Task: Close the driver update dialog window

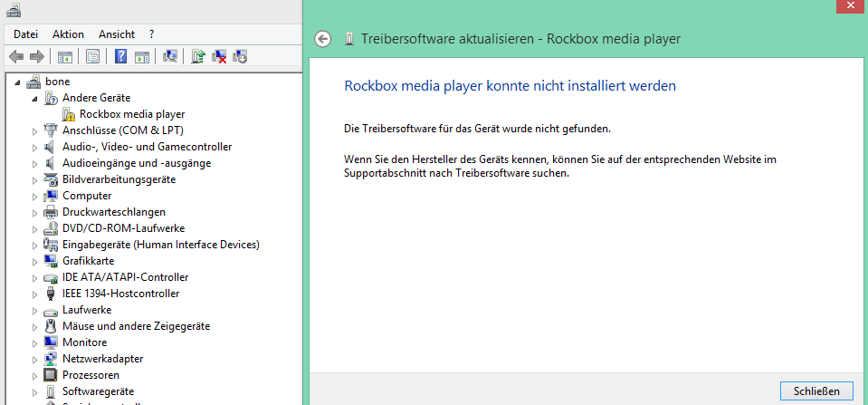Action: click(850, 5)
